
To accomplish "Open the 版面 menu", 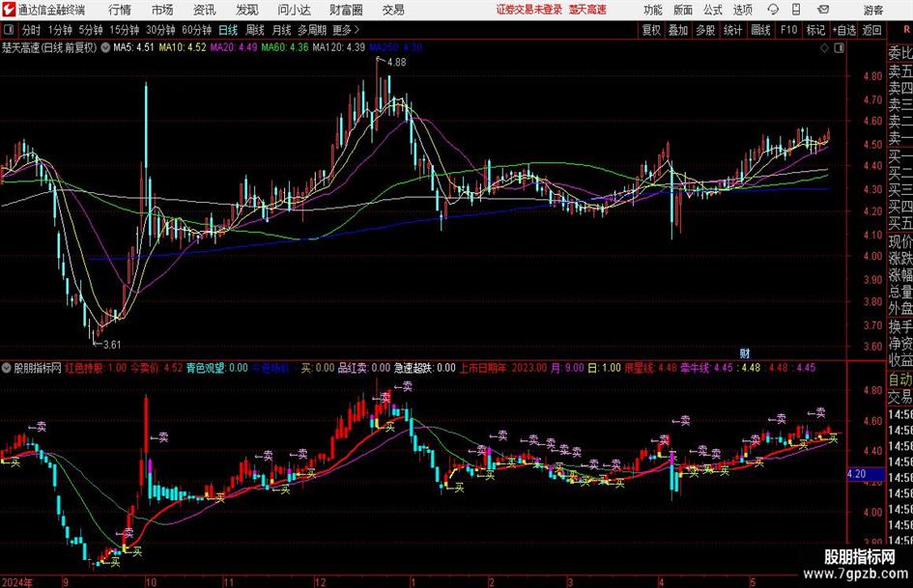I will pos(683,10).
